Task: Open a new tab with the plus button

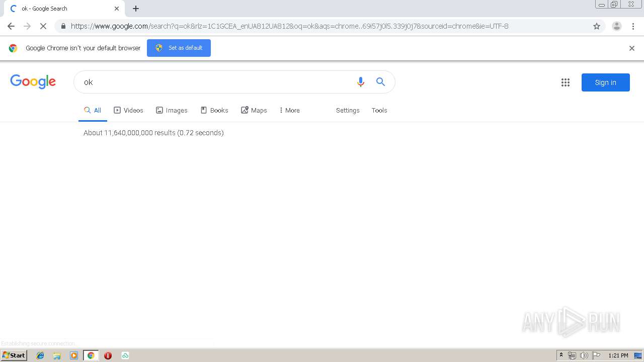Action: [136, 9]
